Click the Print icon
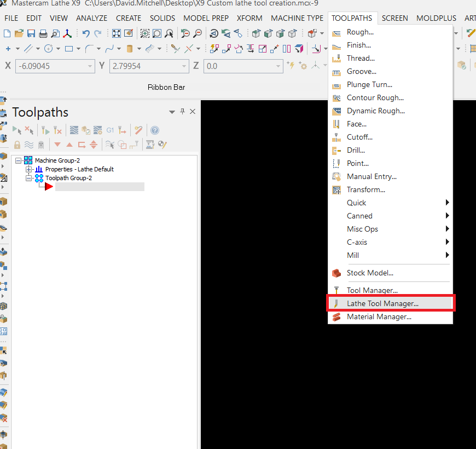 tap(43, 33)
